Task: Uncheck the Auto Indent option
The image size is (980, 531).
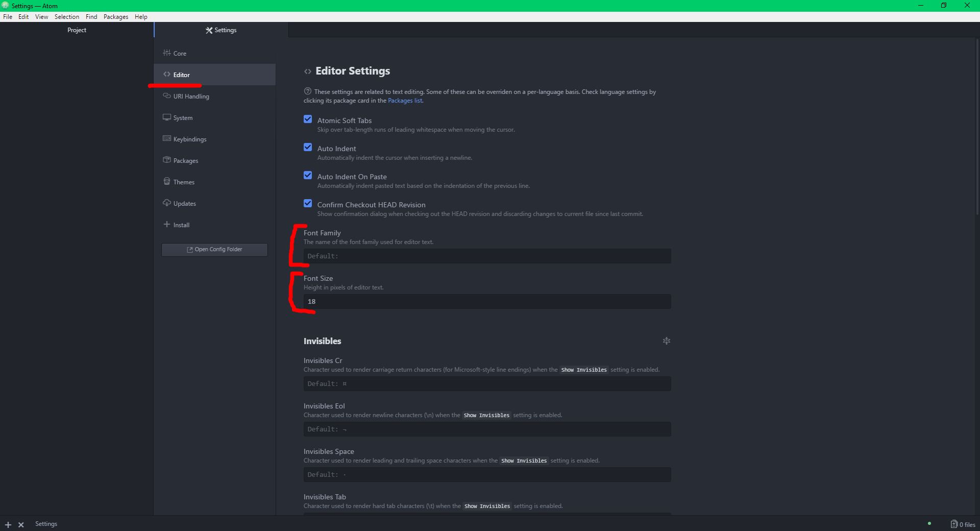Action: (308, 148)
